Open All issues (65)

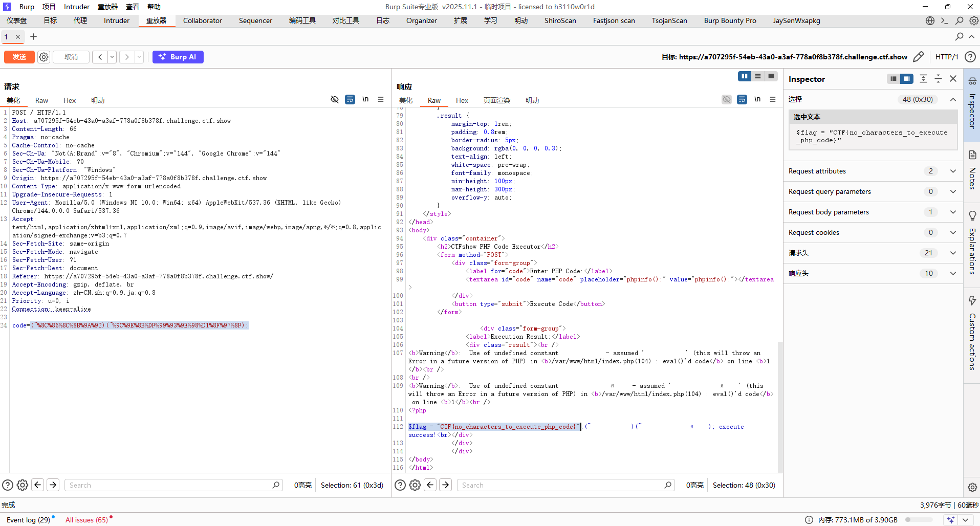click(x=87, y=520)
